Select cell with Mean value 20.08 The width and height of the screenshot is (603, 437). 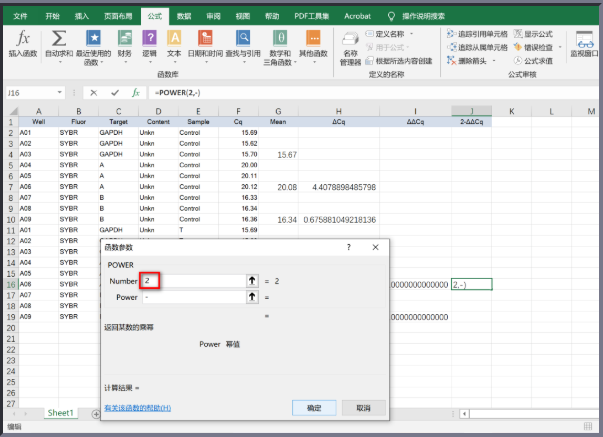pyautogui.click(x=278, y=187)
